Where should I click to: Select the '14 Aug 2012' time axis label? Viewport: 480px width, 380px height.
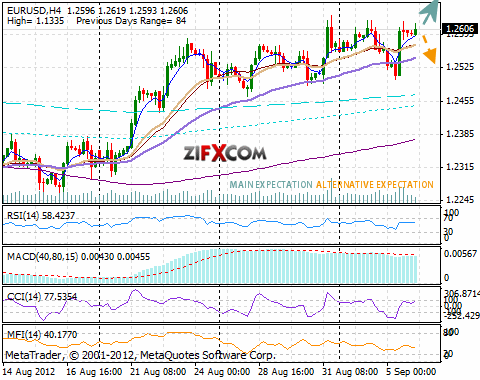click(x=28, y=372)
